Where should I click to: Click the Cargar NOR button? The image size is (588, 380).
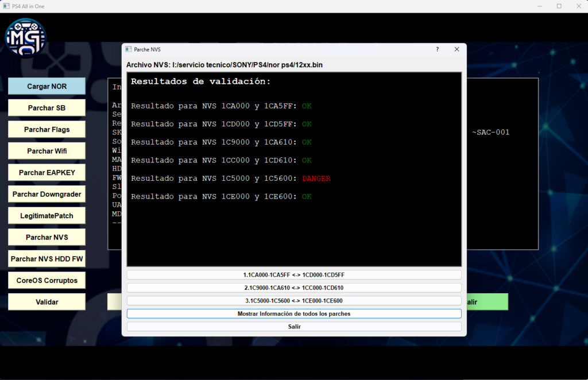tap(47, 86)
